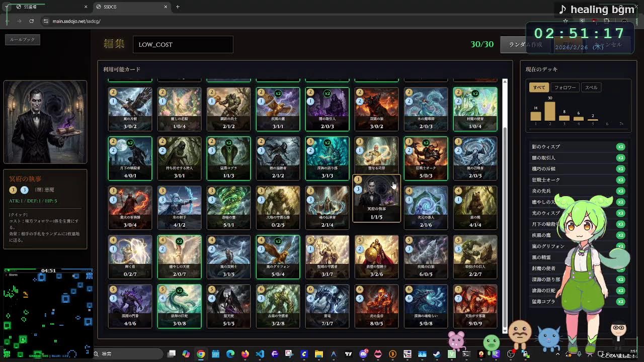Add the 冥府の執事 card 1/1/5
This screenshot has height=362, width=644.
click(x=376, y=198)
